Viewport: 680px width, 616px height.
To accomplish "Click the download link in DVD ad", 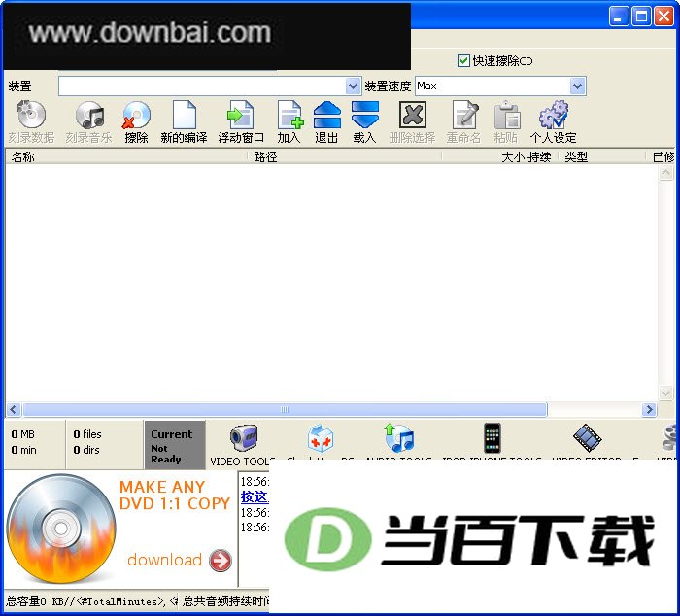I will click(x=164, y=560).
